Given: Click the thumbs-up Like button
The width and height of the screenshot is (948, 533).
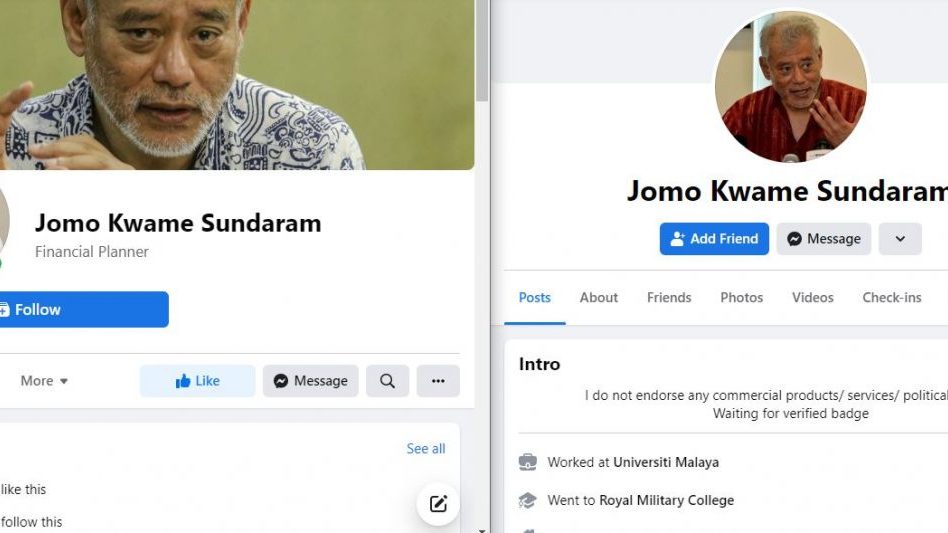Looking at the screenshot, I should pyautogui.click(x=197, y=381).
